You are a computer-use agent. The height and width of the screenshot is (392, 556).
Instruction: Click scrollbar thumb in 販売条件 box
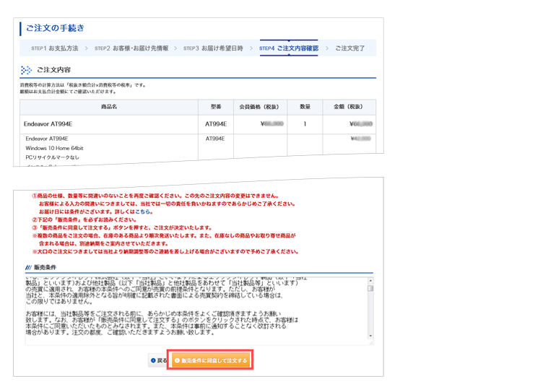point(370,288)
